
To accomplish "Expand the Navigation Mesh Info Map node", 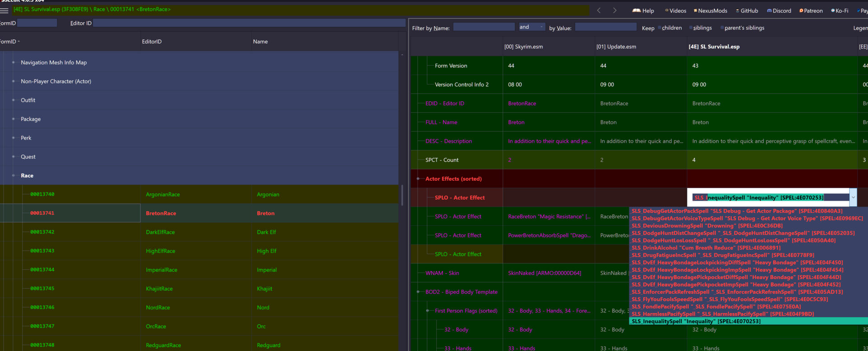I will pyautogui.click(x=13, y=62).
